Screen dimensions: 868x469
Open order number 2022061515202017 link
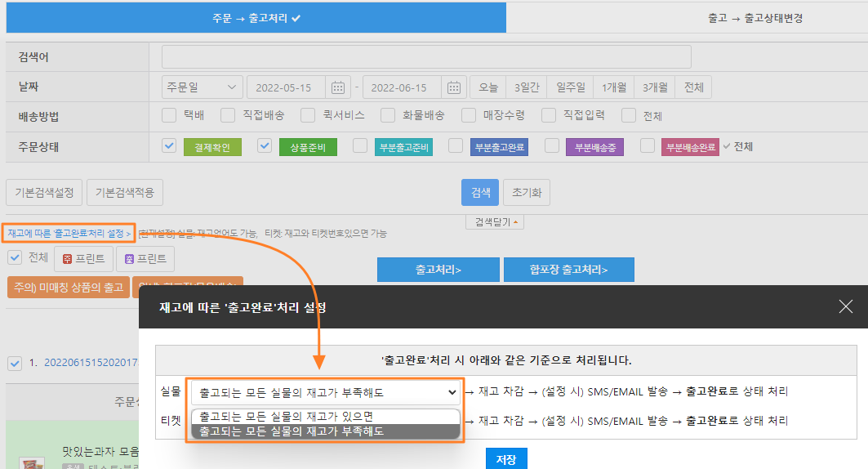pyautogui.click(x=91, y=363)
